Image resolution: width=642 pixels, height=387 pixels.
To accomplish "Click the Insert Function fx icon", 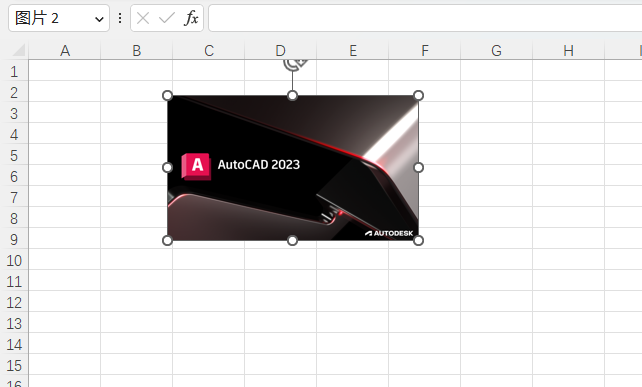I will 191,18.
